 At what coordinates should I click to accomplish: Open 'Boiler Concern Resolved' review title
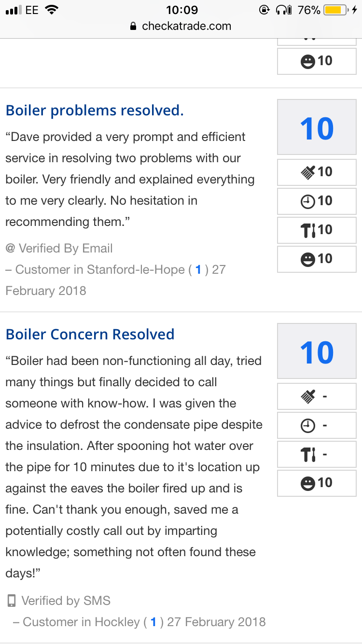pyautogui.click(x=90, y=334)
